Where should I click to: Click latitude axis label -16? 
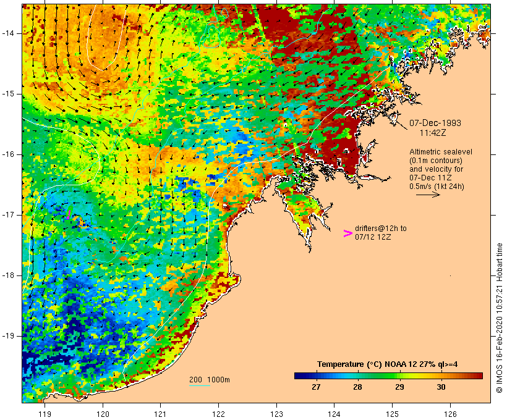pyautogui.click(x=8, y=154)
